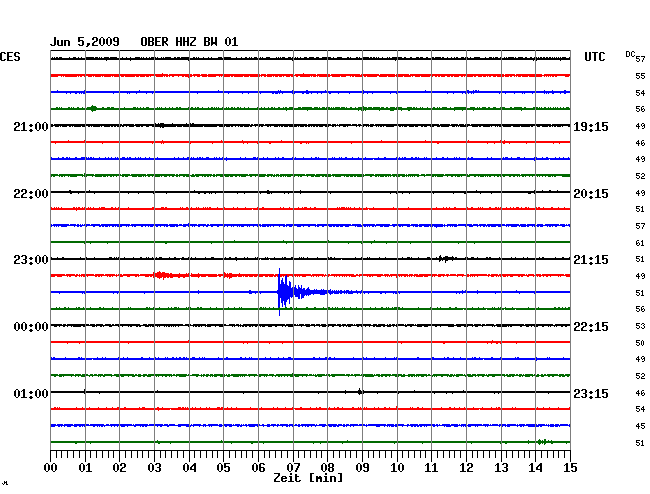
Task: Click the black 23:00 trace blip near minute 11
Action: [446, 259]
